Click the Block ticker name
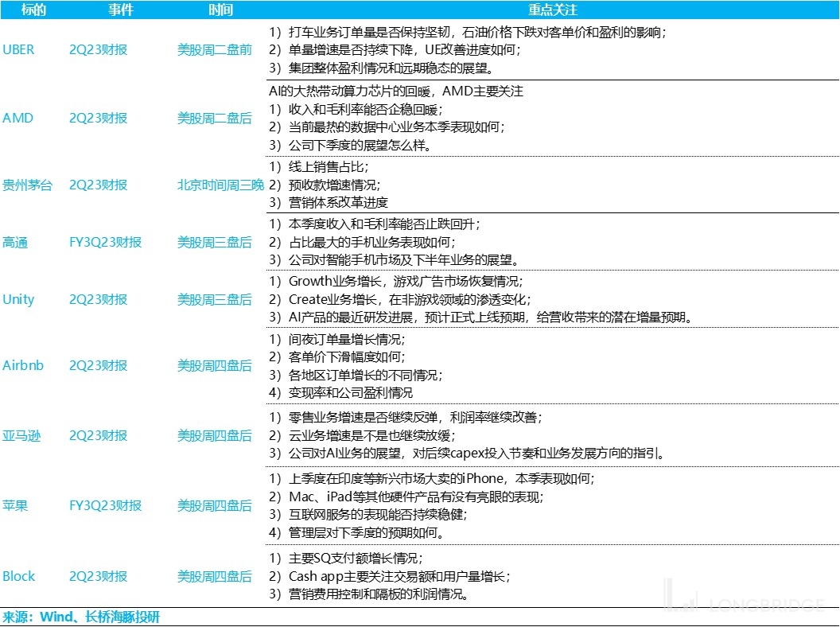Viewport: 840px width, 627px height. point(19,576)
